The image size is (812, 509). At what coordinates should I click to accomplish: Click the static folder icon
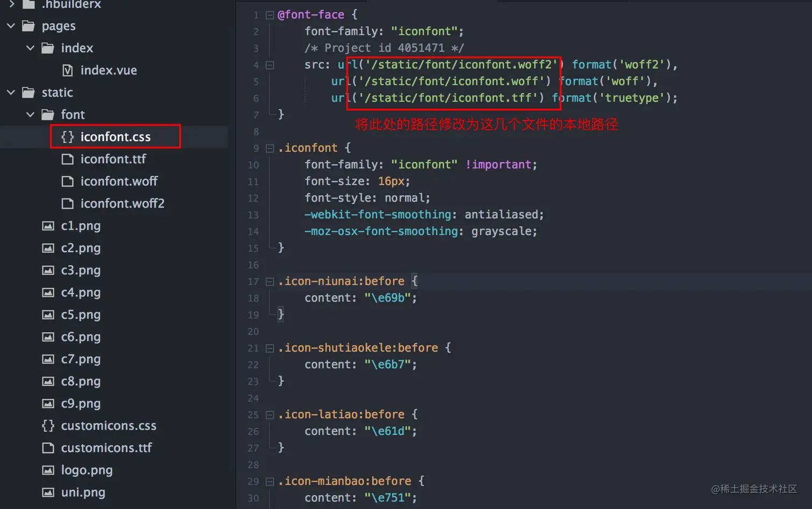pyautogui.click(x=28, y=92)
